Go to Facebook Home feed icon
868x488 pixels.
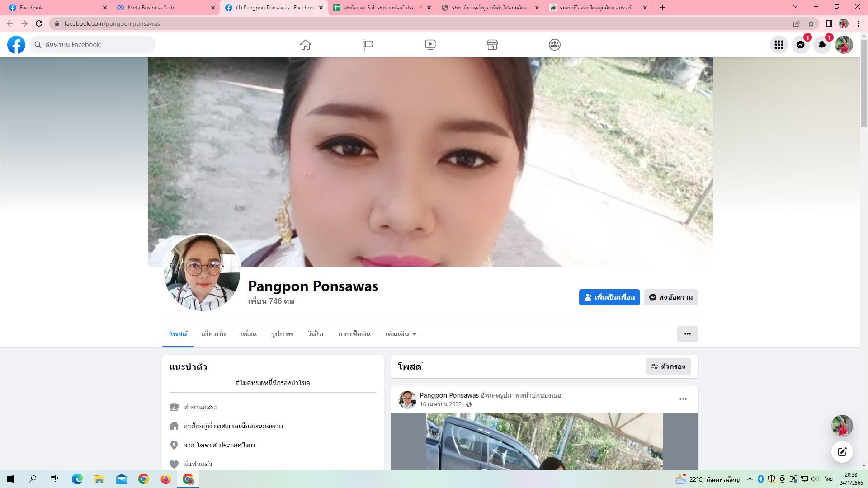(x=306, y=45)
